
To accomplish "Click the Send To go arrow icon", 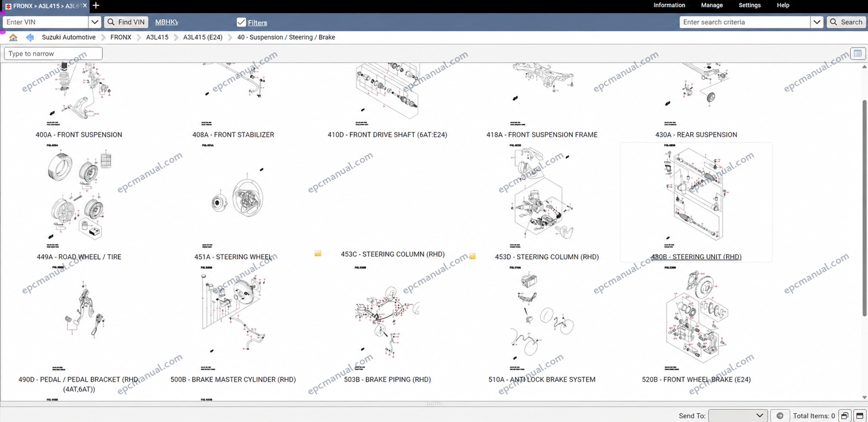I will (x=780, y=416).
